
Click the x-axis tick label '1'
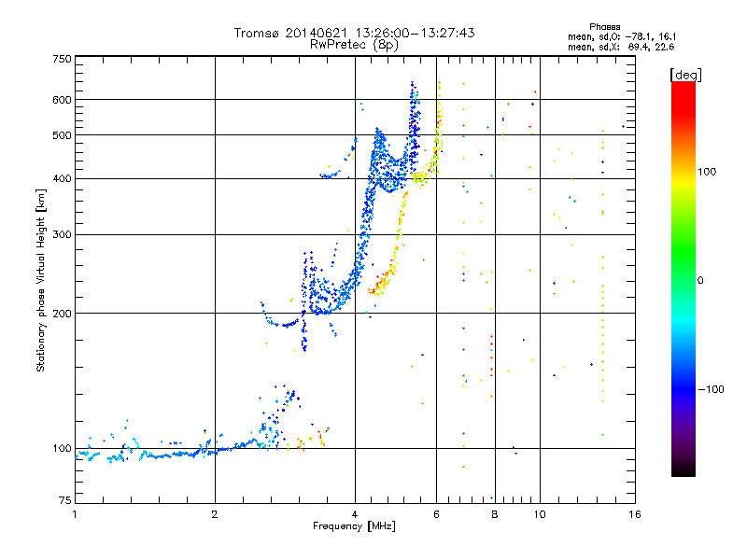coord(75,514)
